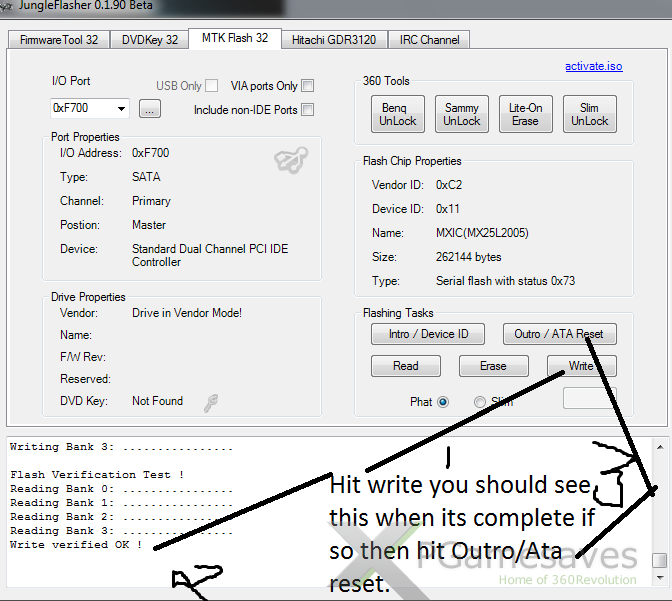
Task: Click the Read flashing task button
Action: [405, 366]
